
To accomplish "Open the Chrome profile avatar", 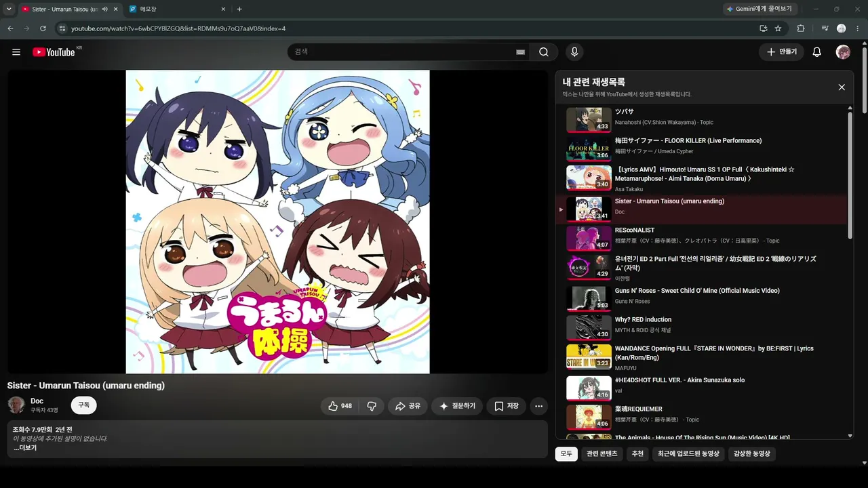I will click(x=842, y=28).
